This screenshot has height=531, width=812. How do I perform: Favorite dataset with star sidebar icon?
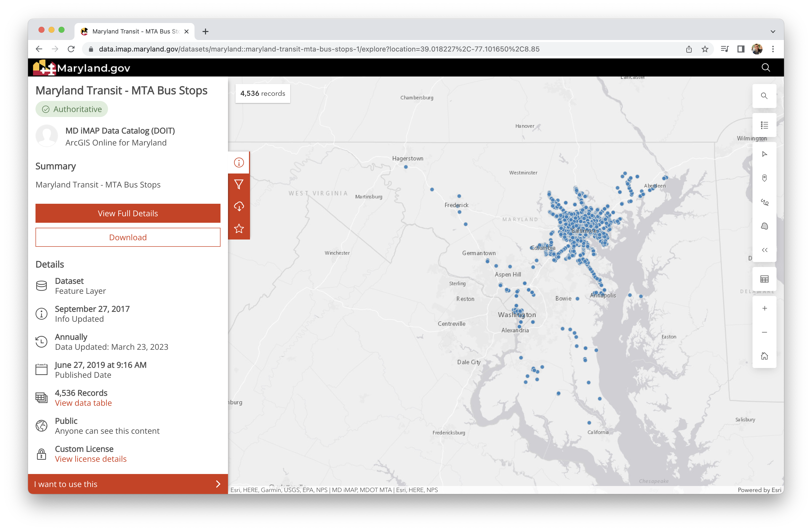click(239, 228)
